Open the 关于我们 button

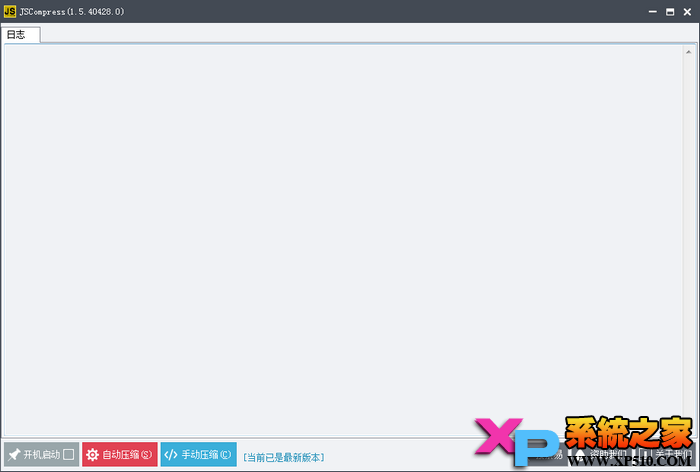[667, 455]
